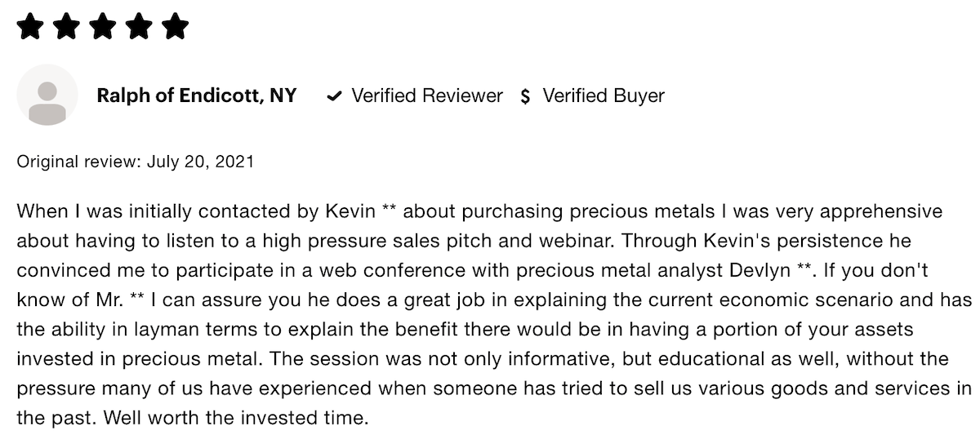Select the Verified Reviewer label
Image resolution: width=980 pixels, height=444 pixels.
tap(427, 95)
